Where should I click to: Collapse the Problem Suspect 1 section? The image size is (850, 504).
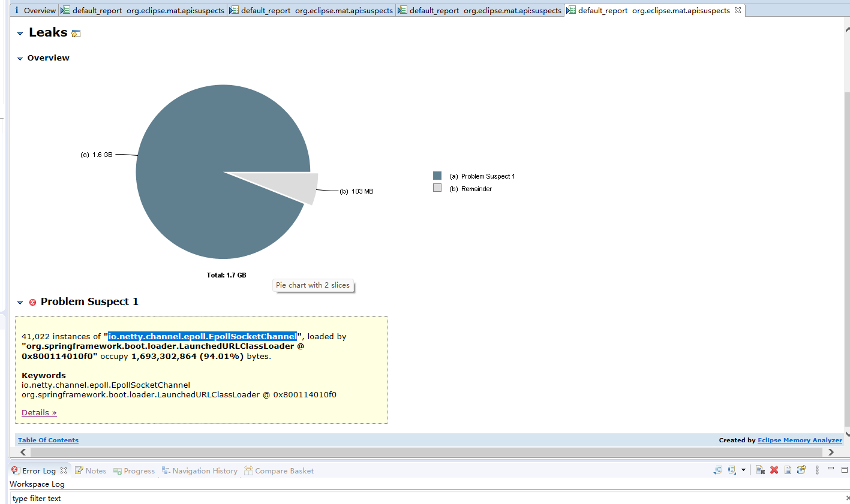pyautogui.click(x=20, y=303)
